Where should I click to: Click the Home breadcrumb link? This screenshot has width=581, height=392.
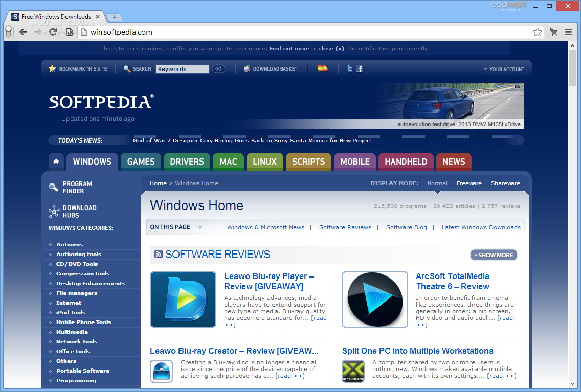tap(158, 183)
